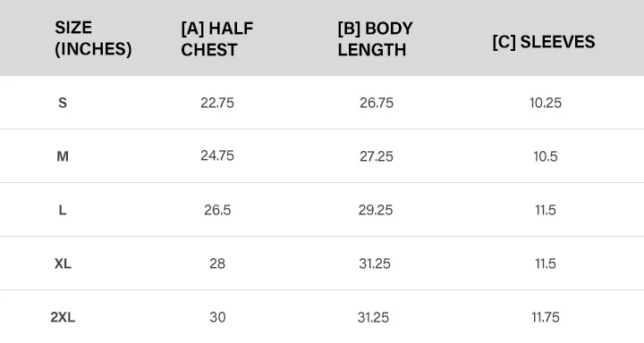The width and height of the screenshot is (644, 343).
Task: Click the sleeves value 10.5
Action: click(x=546, y=156)
